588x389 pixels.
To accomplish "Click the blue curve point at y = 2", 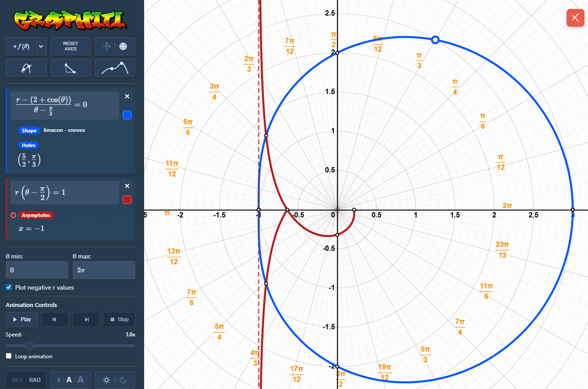I will (x=337, y=53).
